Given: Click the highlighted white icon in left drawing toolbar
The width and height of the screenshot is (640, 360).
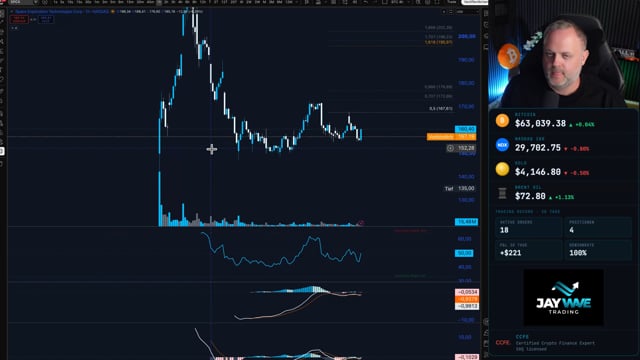Looking at the screenshot, I should [2, 151].
